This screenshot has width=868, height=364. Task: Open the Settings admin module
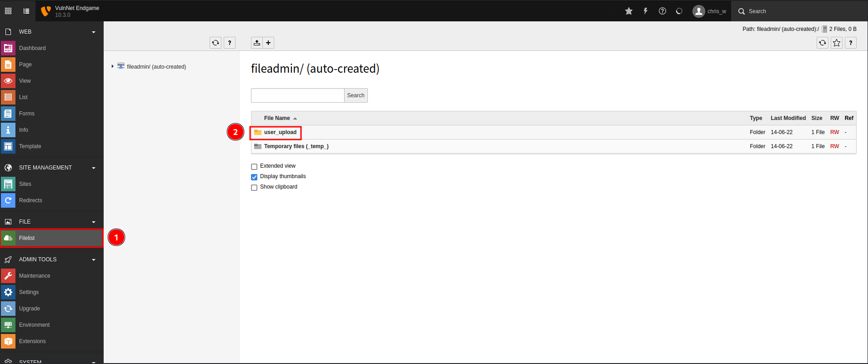[x=52, y=292]
